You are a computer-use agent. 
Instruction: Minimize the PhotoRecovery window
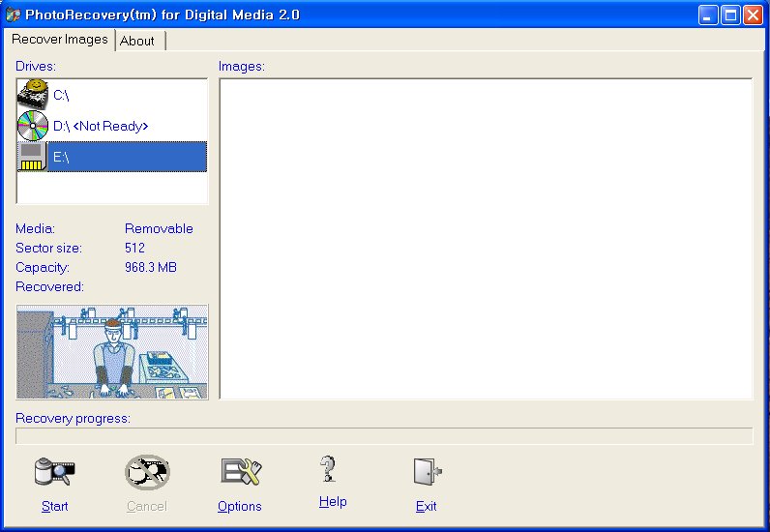[x=708, y=15]
